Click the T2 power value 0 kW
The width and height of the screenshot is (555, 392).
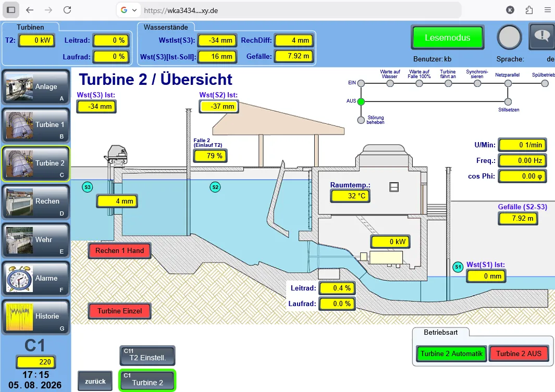pyautogui.click(x=36, y=40)
